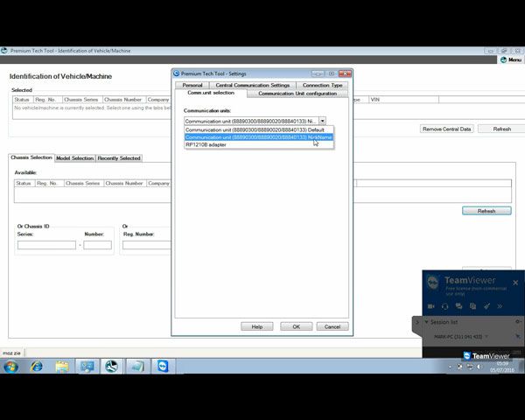525x420 pixels.
Task: Click the Cancel button in Settings
Action: 332,326
